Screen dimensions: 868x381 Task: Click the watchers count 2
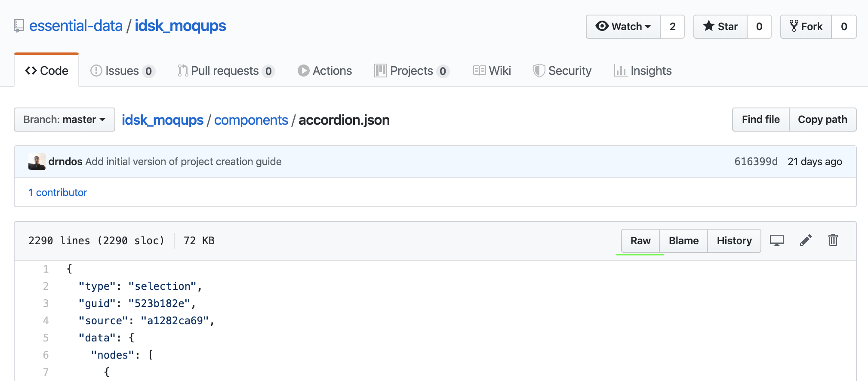click(x=672, y=27)
